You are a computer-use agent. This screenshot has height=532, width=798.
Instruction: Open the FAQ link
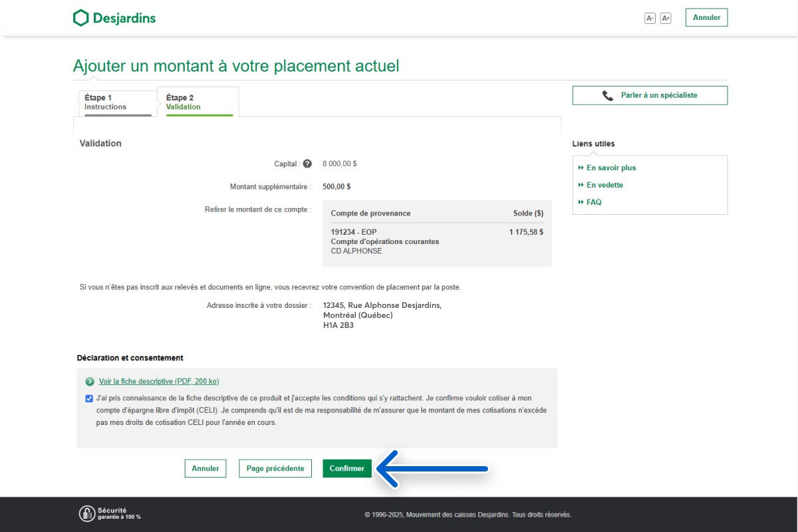(594, 202)
